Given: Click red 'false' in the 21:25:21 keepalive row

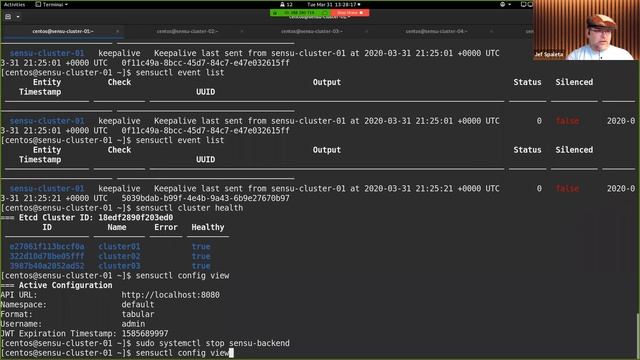Looking at the screenshot, I should pos(567,189).
